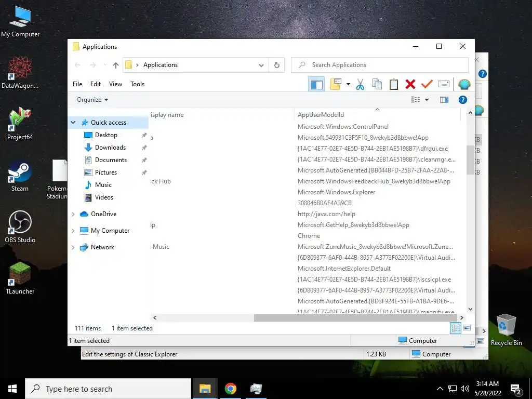This screenshot has width=532, height=399.
Task: Select the Recycle Bin desktop icon
Action: tap(506, 330)
